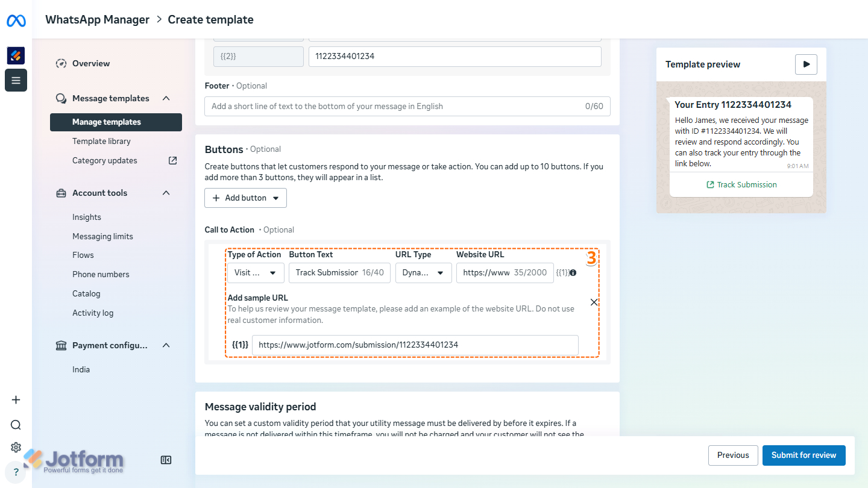Open Phone numbers page

pyautogui.click(x=101, y=274)
